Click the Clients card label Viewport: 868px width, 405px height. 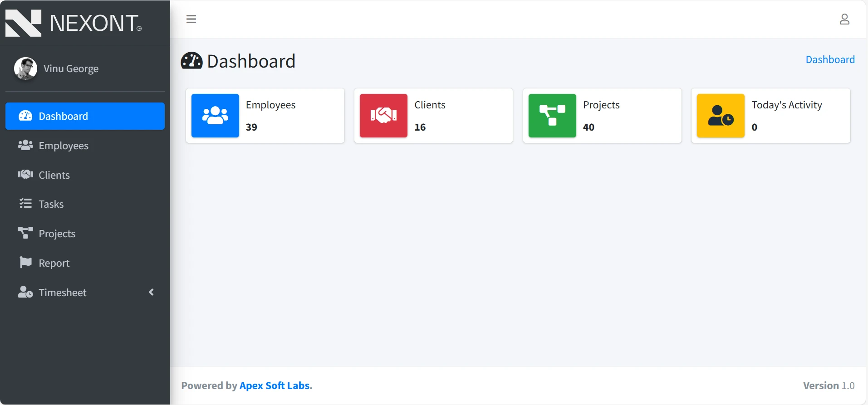point(430,105)
